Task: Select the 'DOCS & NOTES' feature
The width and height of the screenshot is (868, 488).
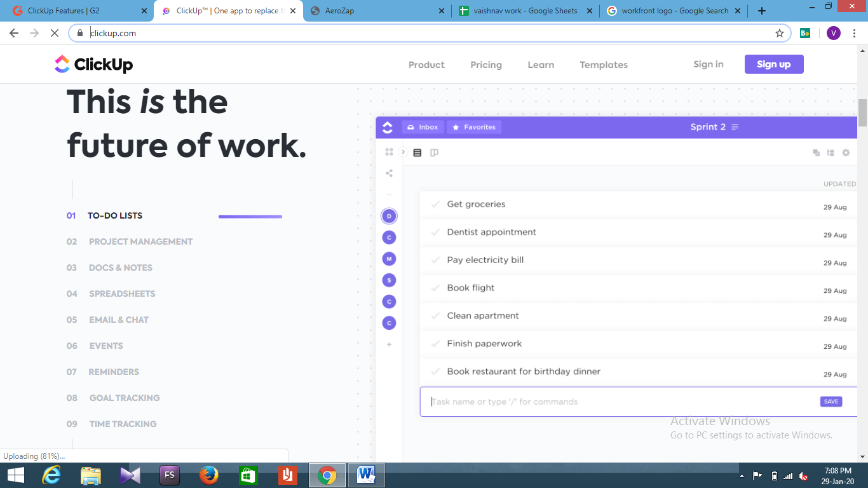Action: (x=121, y=268)
